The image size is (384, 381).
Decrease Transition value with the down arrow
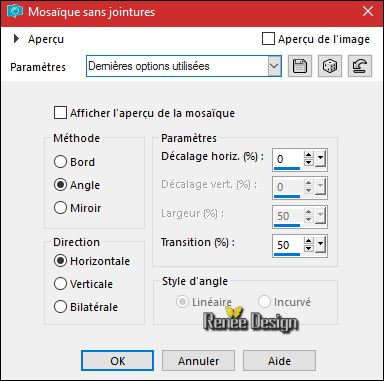[x=309, y=249]
